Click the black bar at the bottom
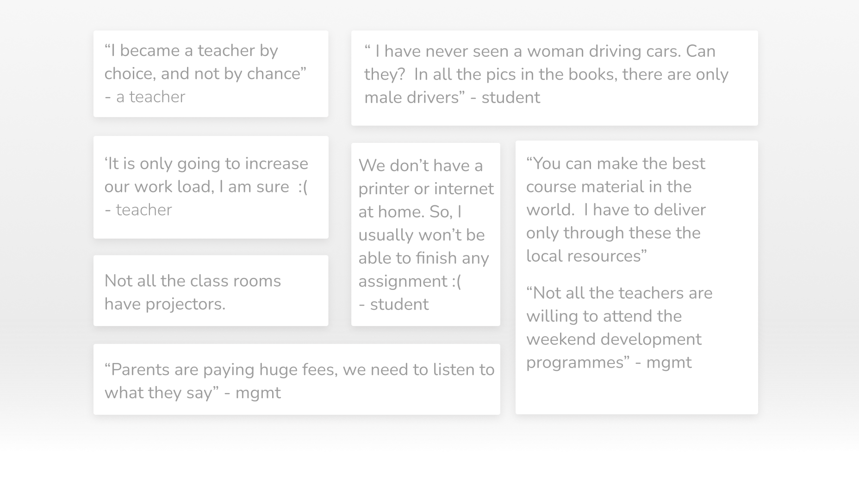The height and width of the screenshot is (504, 859). pyautogui.click(x=429, y=478)
